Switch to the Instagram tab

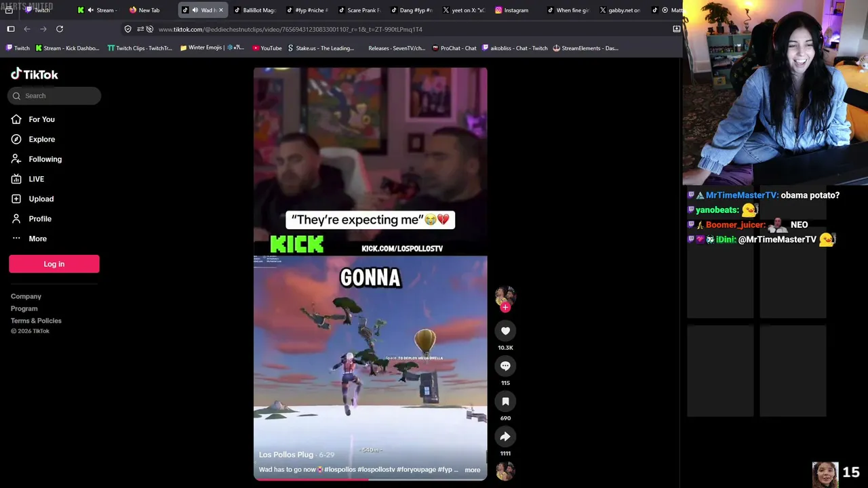517,10
